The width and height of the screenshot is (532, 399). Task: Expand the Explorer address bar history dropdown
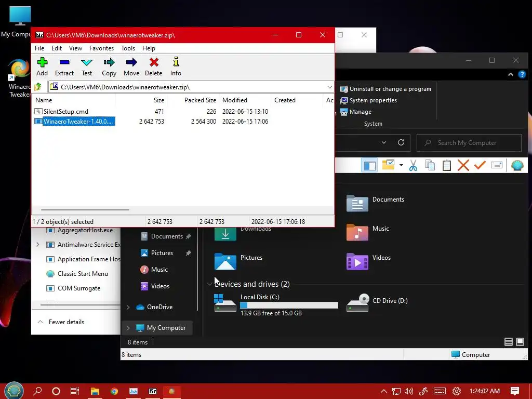point(384,142)
